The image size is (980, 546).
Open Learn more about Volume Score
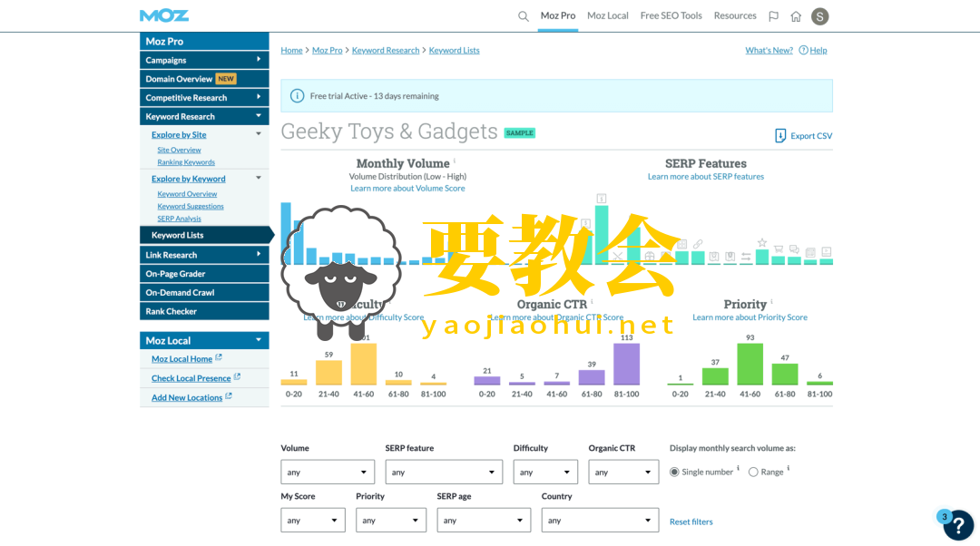tap(407, 188)
